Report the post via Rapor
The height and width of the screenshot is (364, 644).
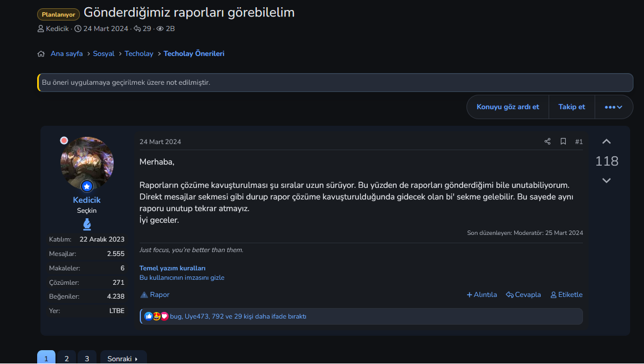point(155,295)
